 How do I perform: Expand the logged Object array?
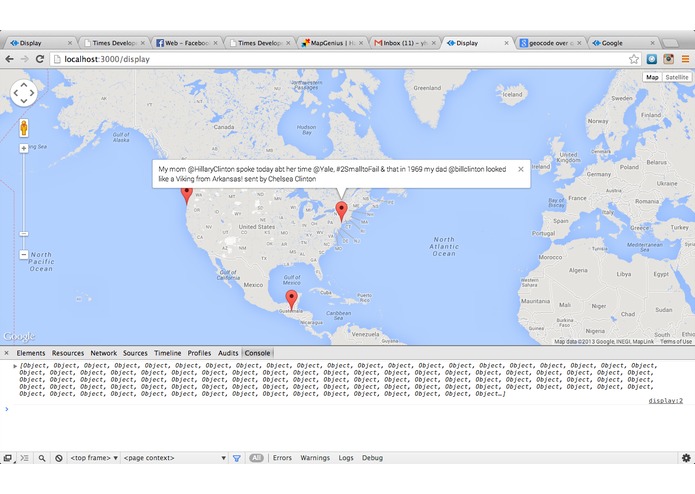pyautogui.click(x=15, y=366)
